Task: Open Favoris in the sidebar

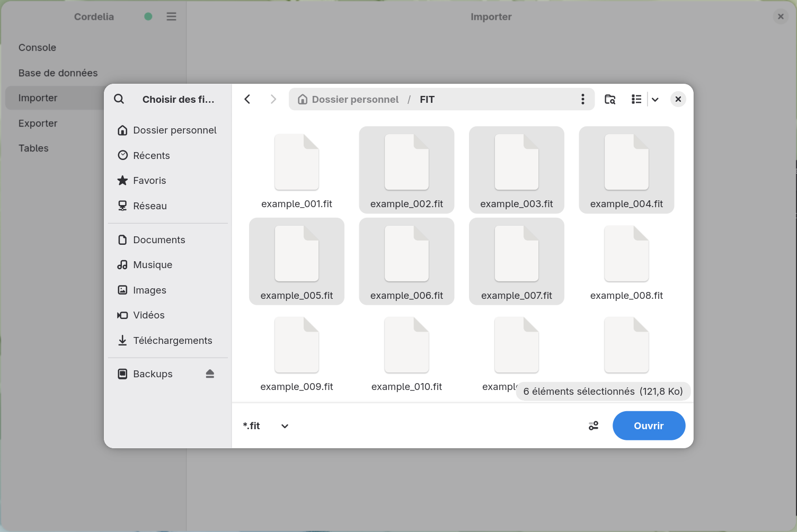Action: click(168, 181)
